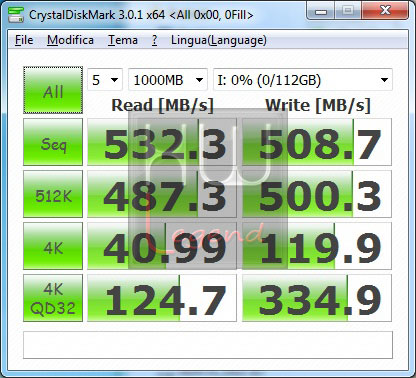416x378 pixels.
Task: Open the Tema menu
Action: [123, 40]
